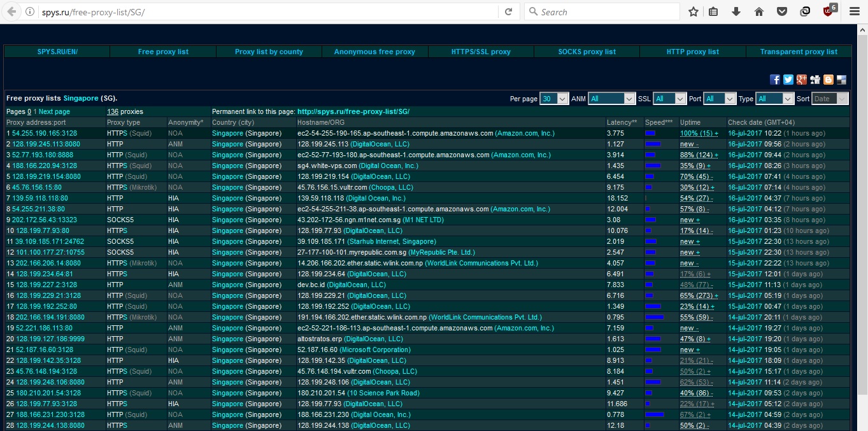
Task: Save page with the Pocket icon
Action: click(x=782, y=11)
